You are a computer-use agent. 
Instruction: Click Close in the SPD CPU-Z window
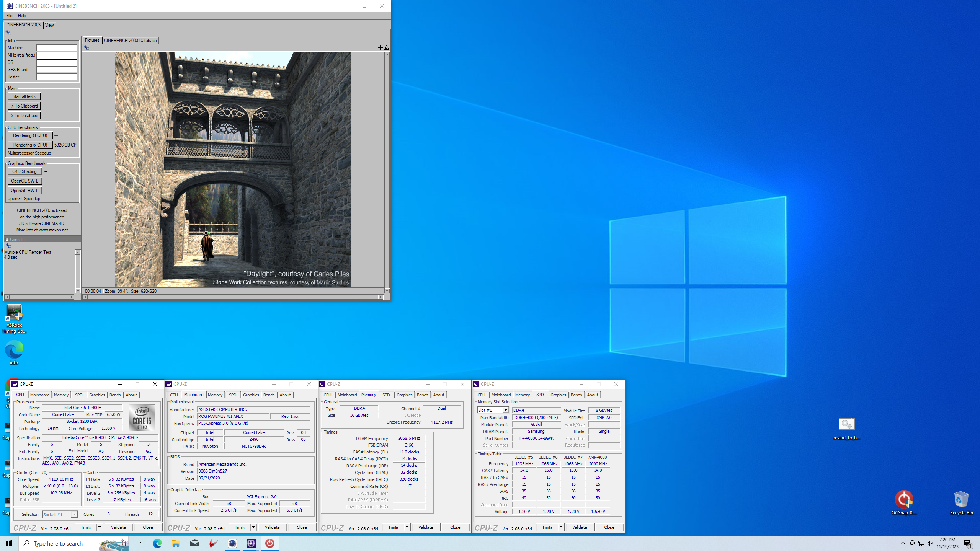point(609,527)
